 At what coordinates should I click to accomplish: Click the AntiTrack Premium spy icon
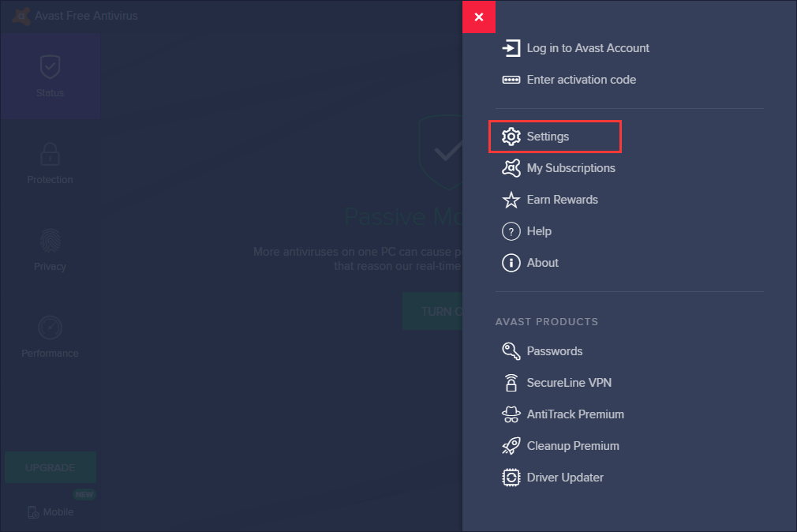[x=511, y=414]
